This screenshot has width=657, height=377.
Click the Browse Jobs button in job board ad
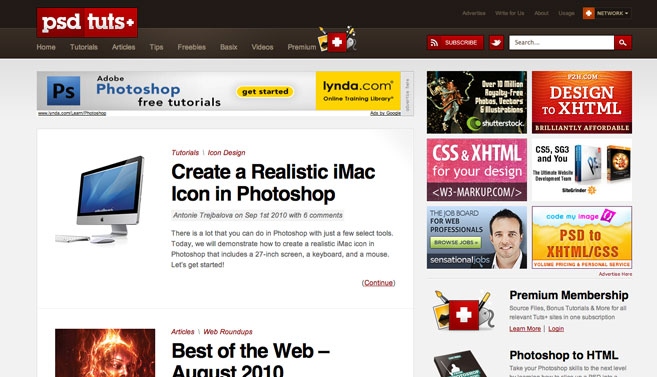[455, 243]
